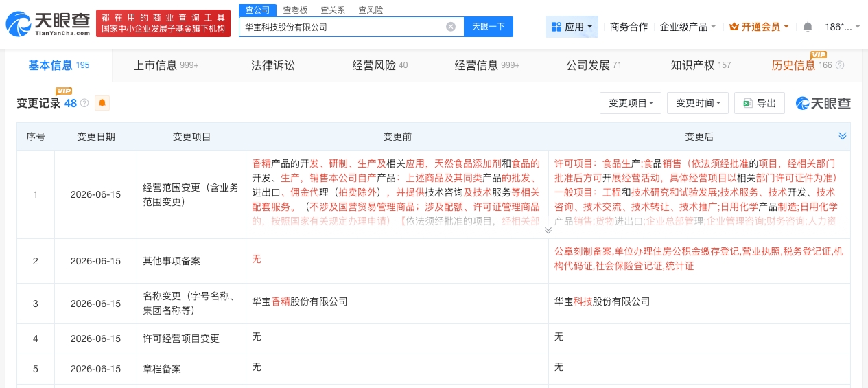Image resolution: width=868 pixels, height=388 pixels.
Task: Click the help icon next to 变更记录 48
Action: click(84, 103)
